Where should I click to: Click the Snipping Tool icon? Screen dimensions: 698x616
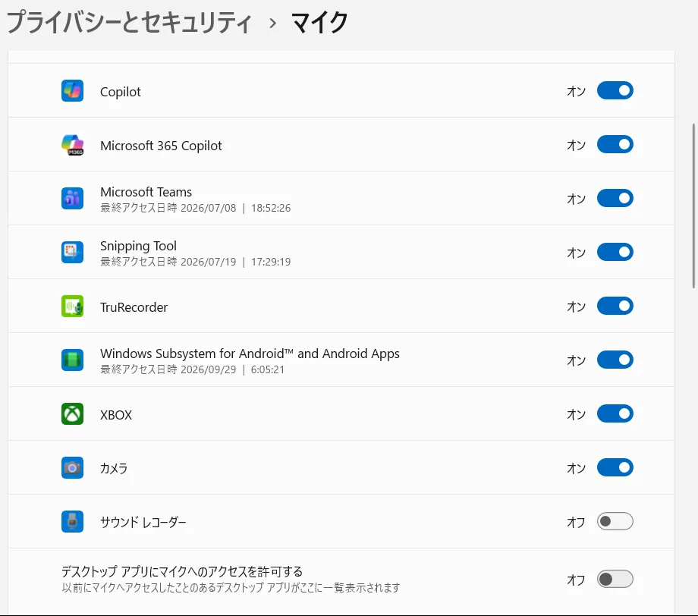[72, 253]
